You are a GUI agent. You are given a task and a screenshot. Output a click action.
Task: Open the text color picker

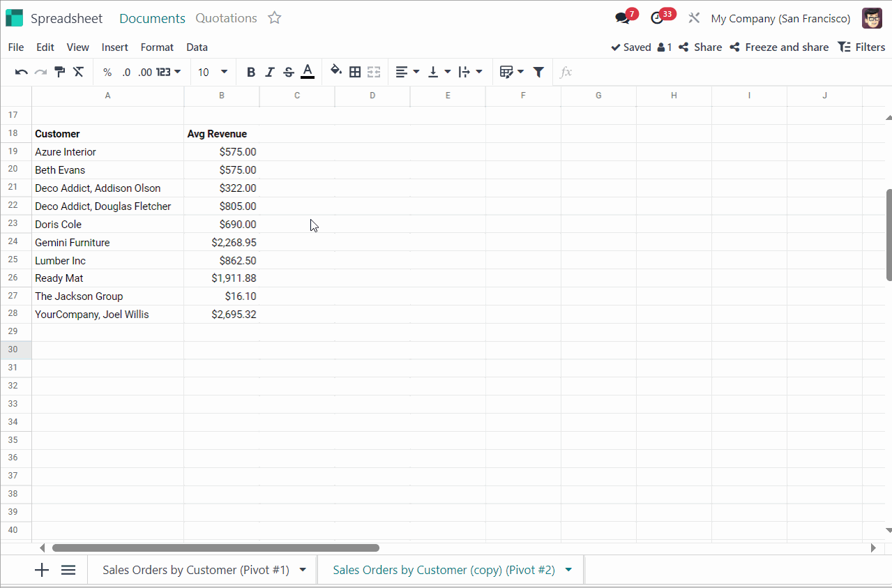(x=307, y=72)
